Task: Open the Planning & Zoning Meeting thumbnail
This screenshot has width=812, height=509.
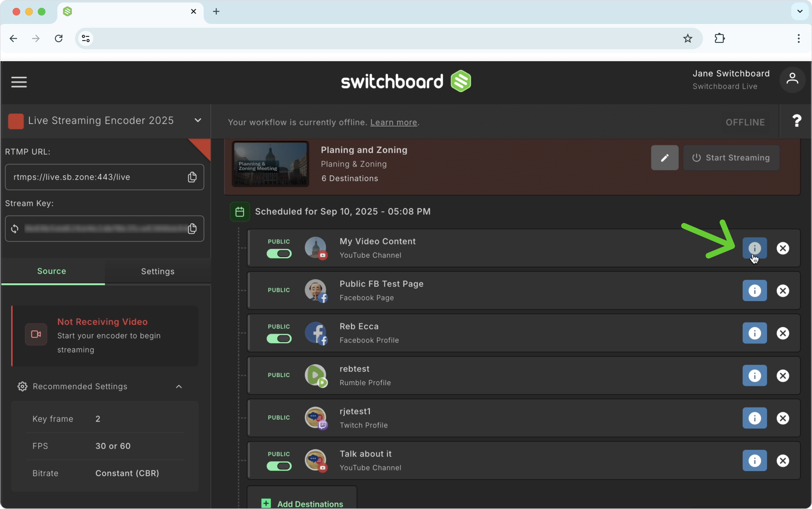Action: (x=270, y=164)
